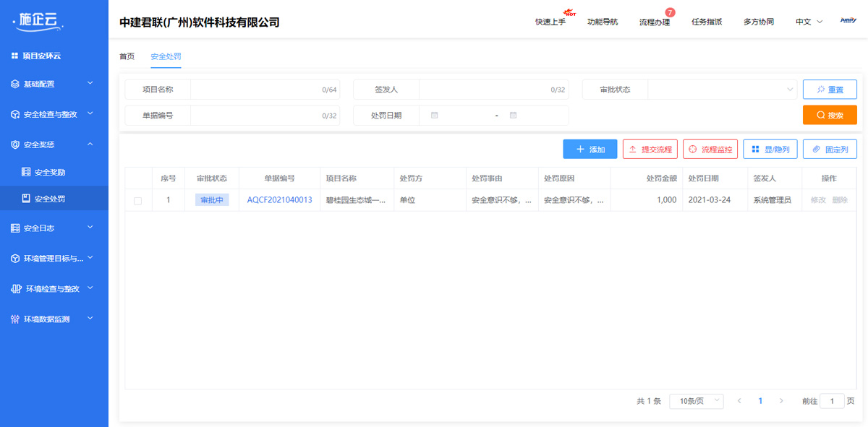
Task: Go to next page arrow
Action: [x=781, y=400]
